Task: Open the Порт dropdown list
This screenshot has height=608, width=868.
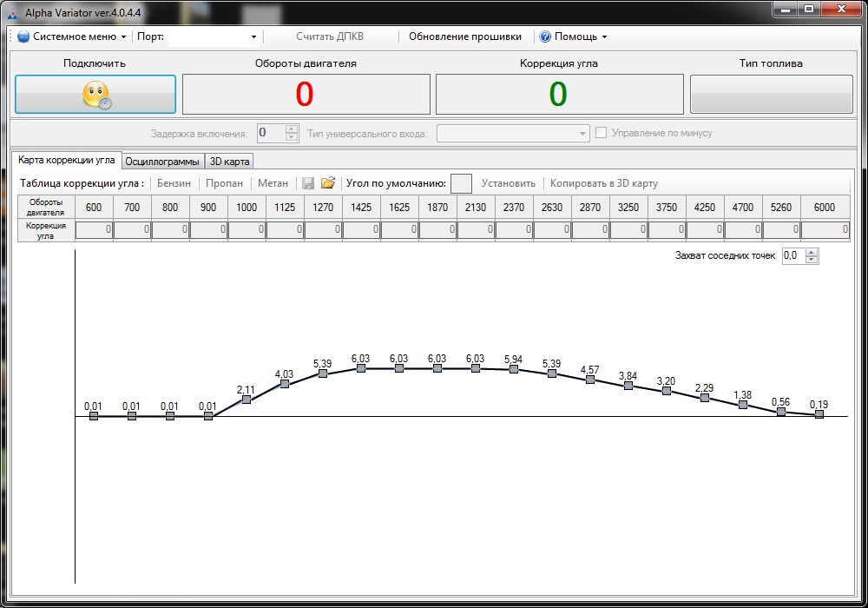Action: tap(253, 36)
